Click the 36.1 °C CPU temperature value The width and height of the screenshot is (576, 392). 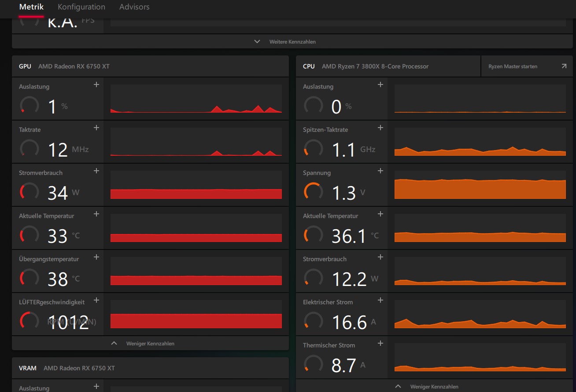point(348,236)
